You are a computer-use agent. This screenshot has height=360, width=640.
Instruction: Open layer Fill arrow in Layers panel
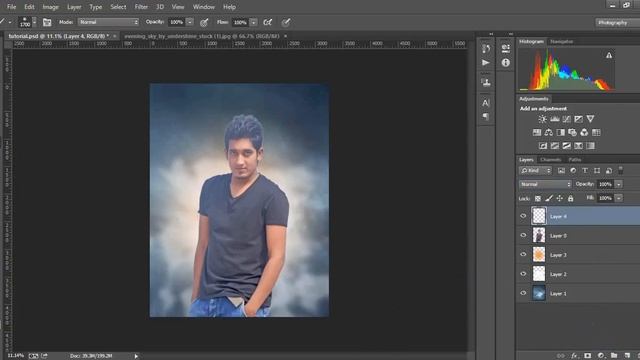tap(619, 198)
